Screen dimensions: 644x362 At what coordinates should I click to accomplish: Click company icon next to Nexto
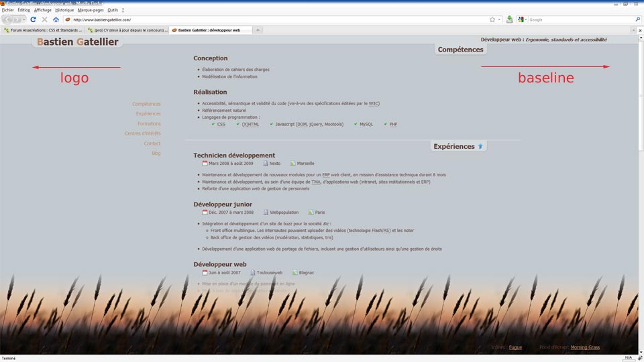(266, 164)
